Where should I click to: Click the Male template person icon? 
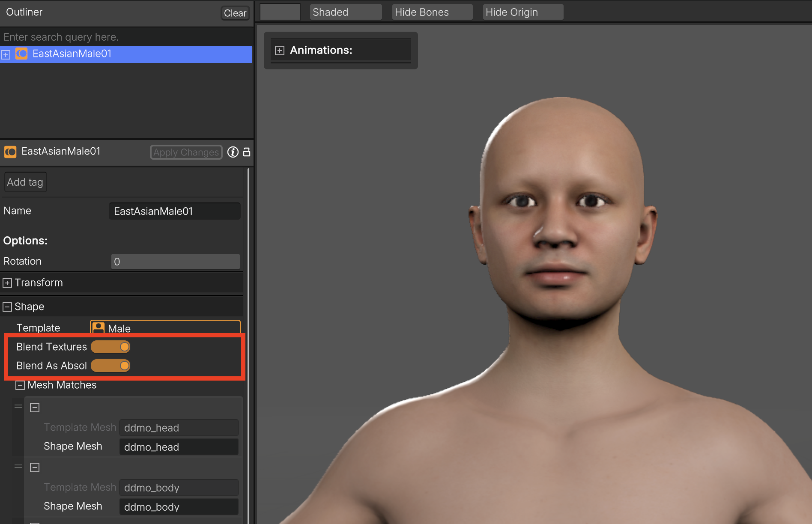[x=99, y=328]
